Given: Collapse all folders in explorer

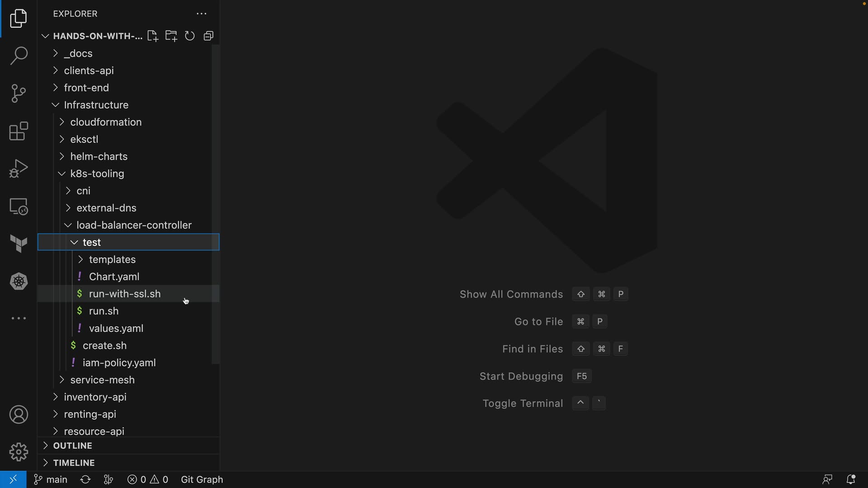Looking at the screenshot, I should (208, 36).
